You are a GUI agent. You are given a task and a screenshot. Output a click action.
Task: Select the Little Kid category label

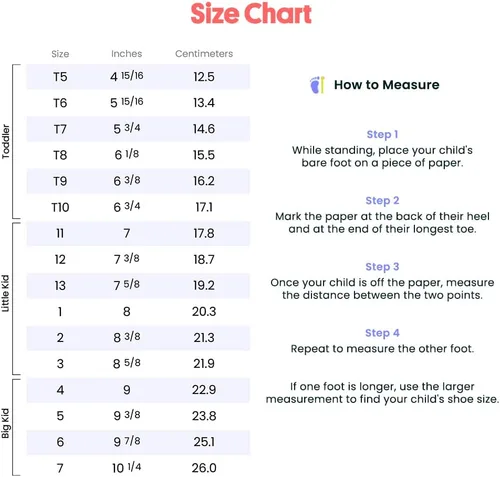coord(5,293)
